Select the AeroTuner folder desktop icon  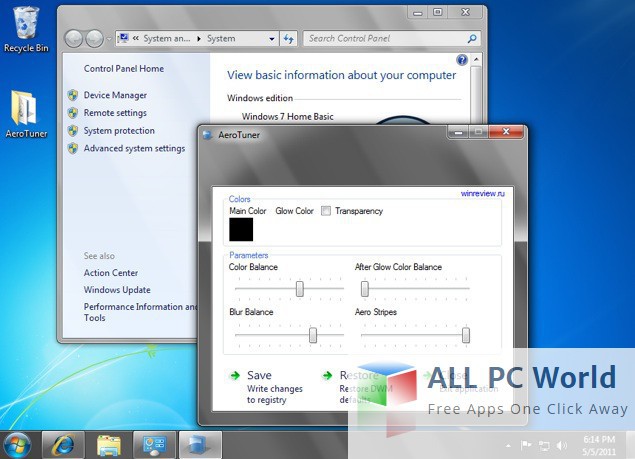26,115
